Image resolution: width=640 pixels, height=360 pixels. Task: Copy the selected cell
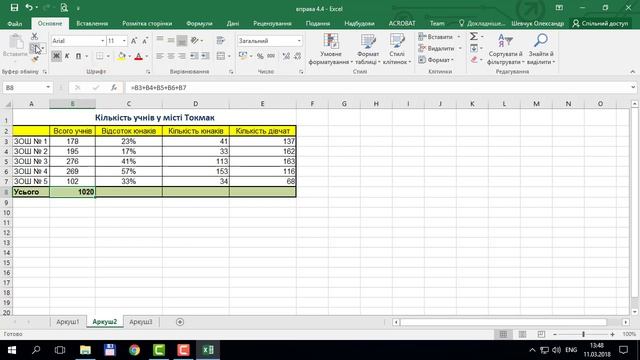tap(35, 48)
